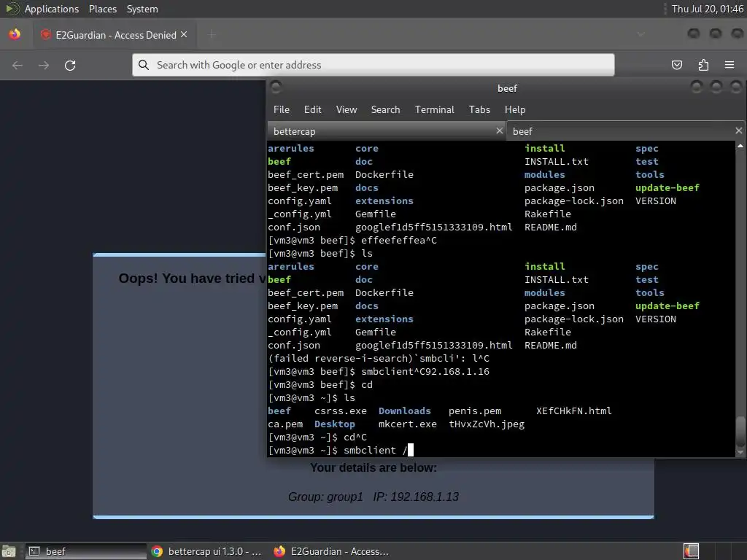
Task: Open the Firefox hamburger application menu
Action: pos(729,65)
